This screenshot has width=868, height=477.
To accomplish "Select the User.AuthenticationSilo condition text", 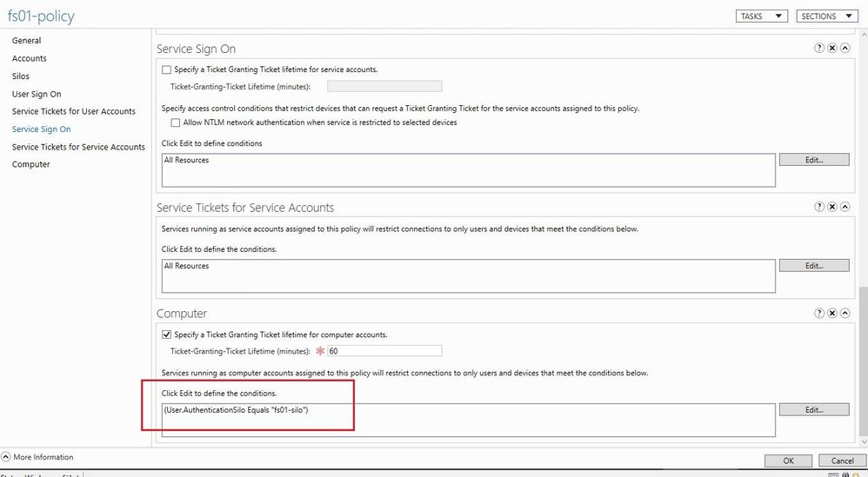I will click(x=237, y=410).
